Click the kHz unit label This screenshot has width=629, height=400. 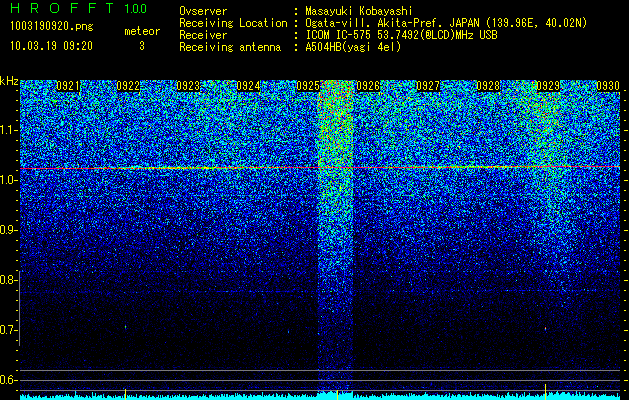[x=9, y=81]
